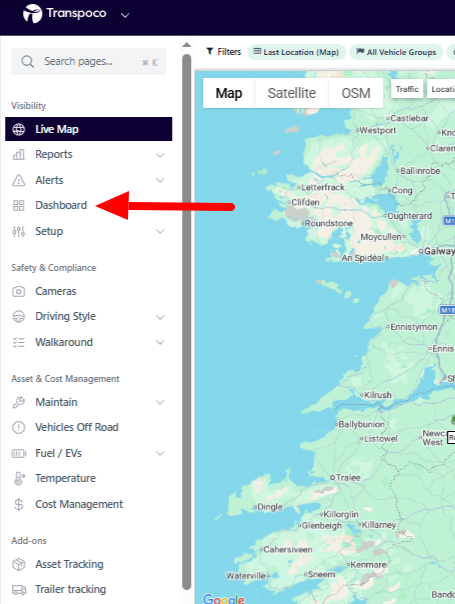Click the Asset Tracking box icon
455x604 pixels.
18,565
